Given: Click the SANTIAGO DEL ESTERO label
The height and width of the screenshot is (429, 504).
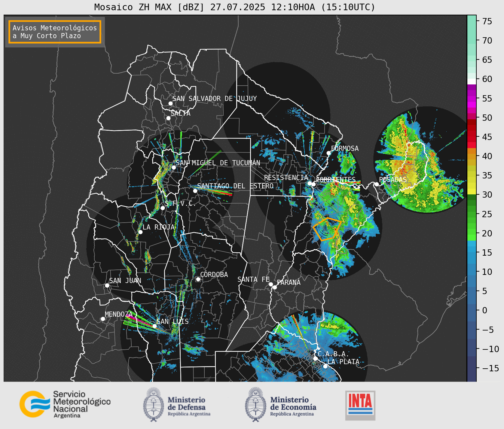Looking at the screenshot, I should click(x=235, y=186).
